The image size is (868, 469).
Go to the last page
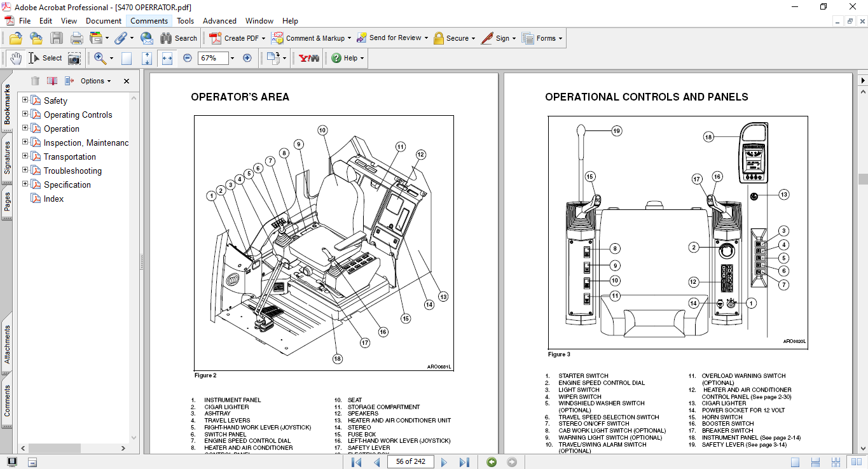pyautogui.click(x=464, y=462)
